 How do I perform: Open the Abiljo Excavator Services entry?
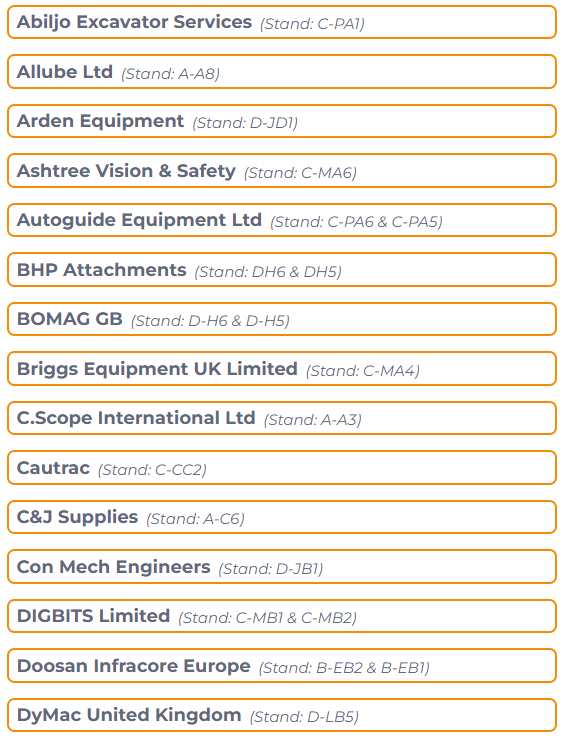point(282,22)
